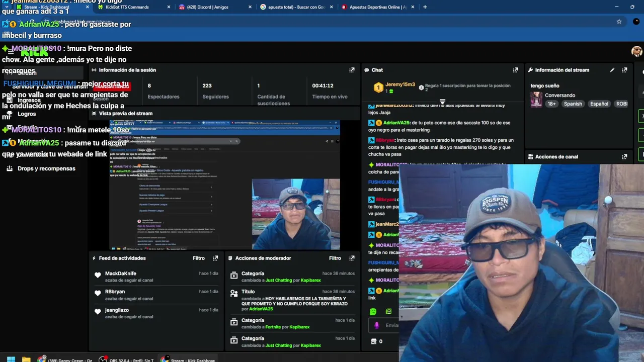Click the MackDaKnife follower entry
The width and height of the screenshot is (644, 362).
coord(156,277)
